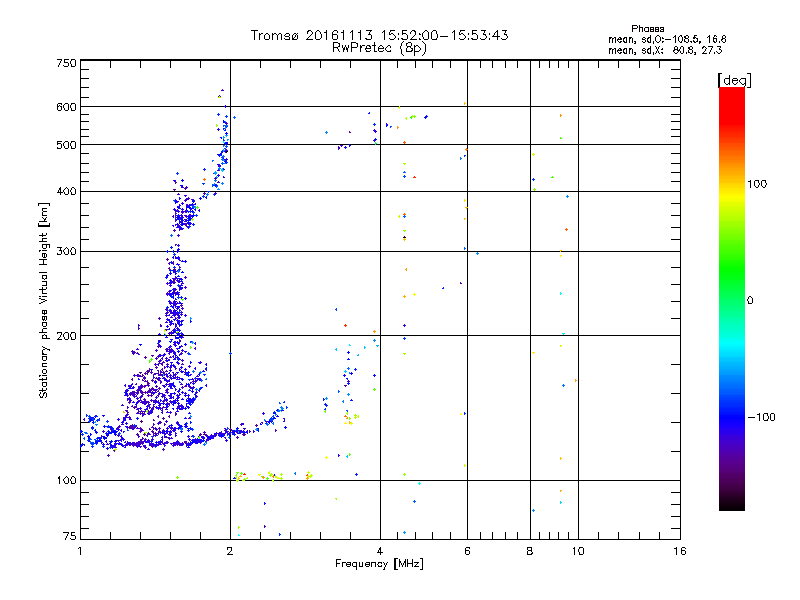Click the rainbow phase colorbar
800x600 pixels.
732,299
